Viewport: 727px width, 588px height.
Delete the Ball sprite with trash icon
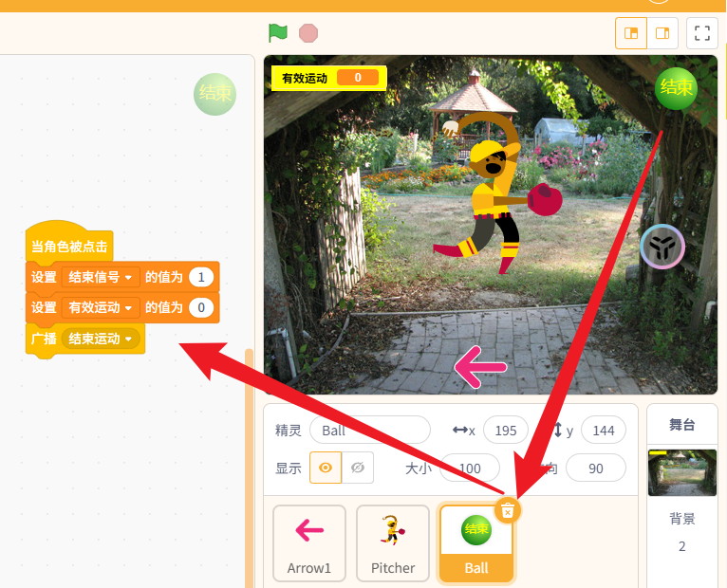[508, 509]
